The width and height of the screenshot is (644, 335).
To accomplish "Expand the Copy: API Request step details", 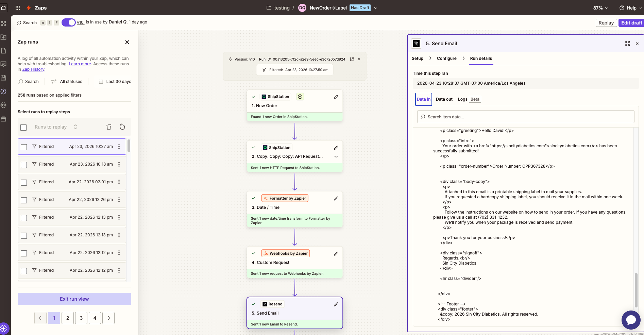I will click(x=336, y=157).
